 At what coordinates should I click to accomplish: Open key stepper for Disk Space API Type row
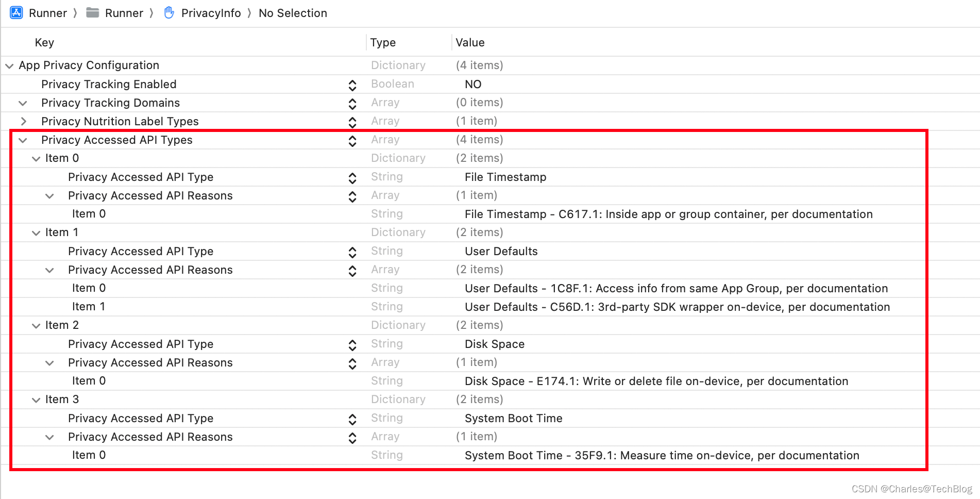click(352, 345)
